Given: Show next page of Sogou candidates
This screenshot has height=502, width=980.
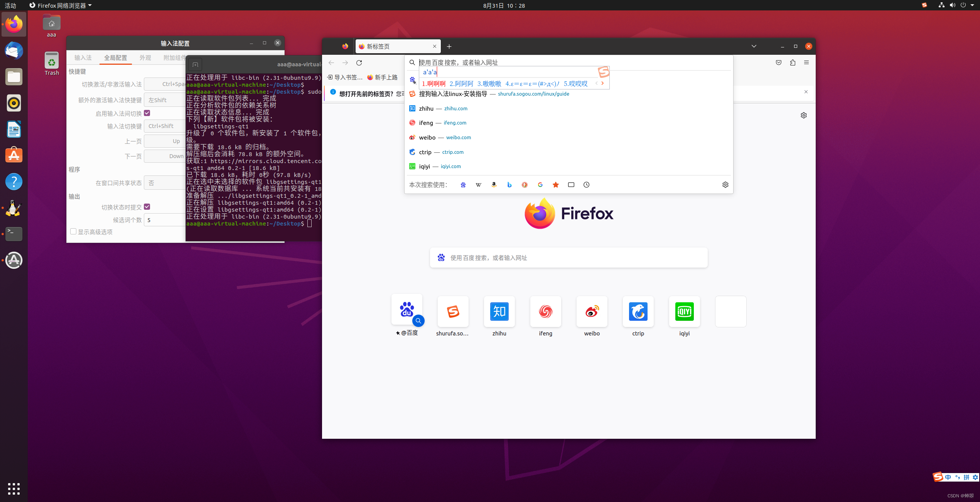Looking at the screenshot, I should tap(602, 83).
